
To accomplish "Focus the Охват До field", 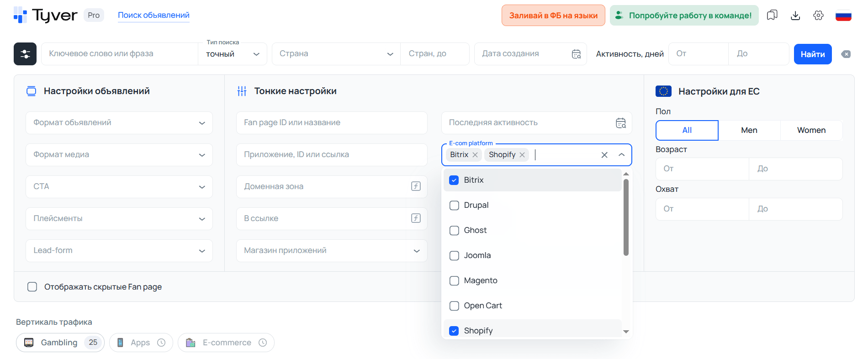I will (x=796, y=209).
